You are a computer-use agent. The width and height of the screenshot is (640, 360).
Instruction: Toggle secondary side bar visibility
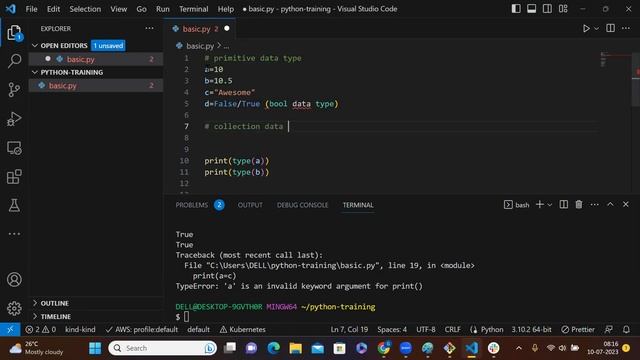[x=547, y=9]
